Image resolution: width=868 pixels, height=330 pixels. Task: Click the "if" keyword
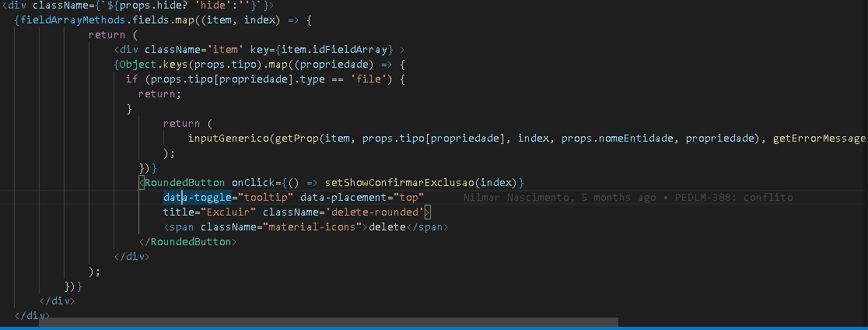131,79
